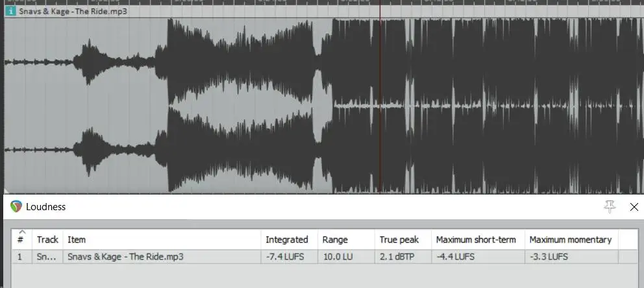Select the -7.4 LUFS integrated value cell

[287, 256]
